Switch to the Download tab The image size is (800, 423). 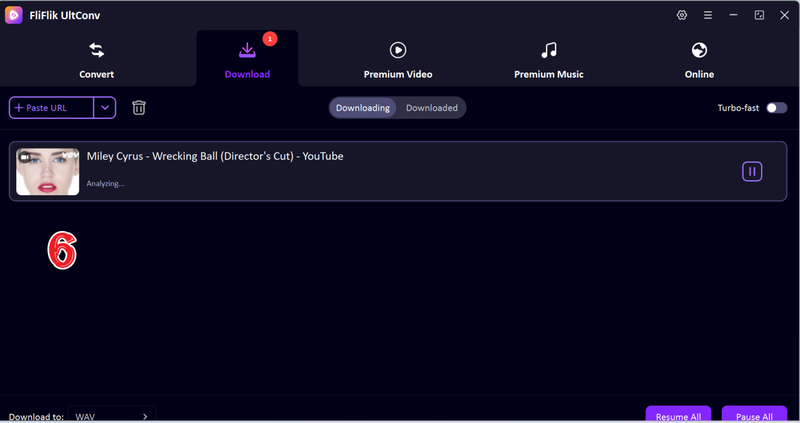click(x=247, y=60)
